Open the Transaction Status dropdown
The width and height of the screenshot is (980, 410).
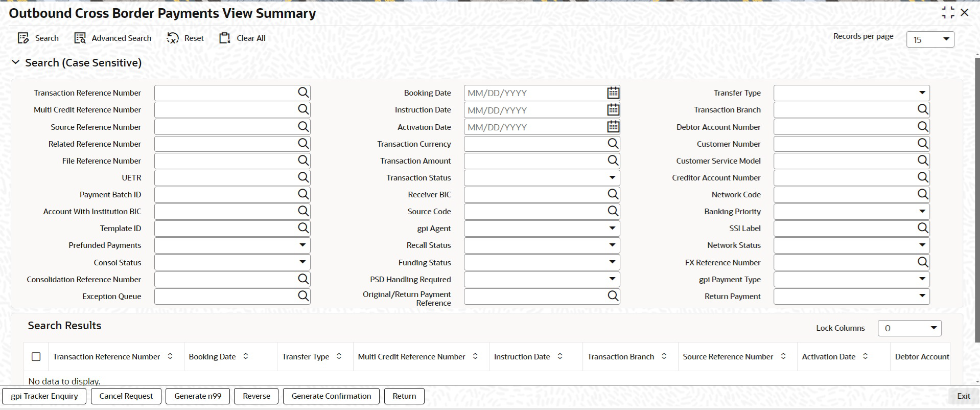542,177
